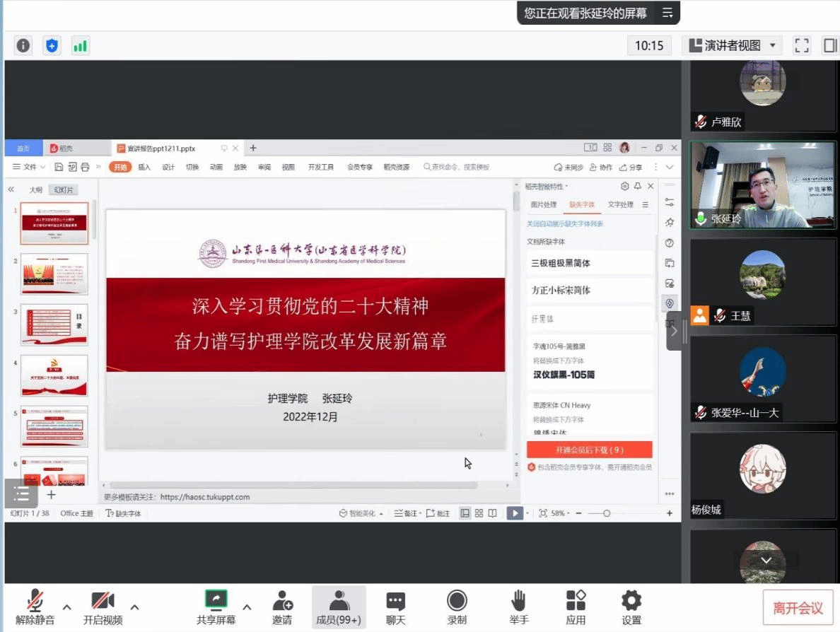This screenshot has width=840, height=632.
Task: Click the meeting info icon
Action: 23,46
